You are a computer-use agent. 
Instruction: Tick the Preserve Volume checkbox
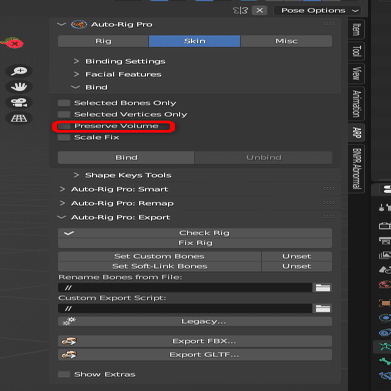[x=64, y=126]
